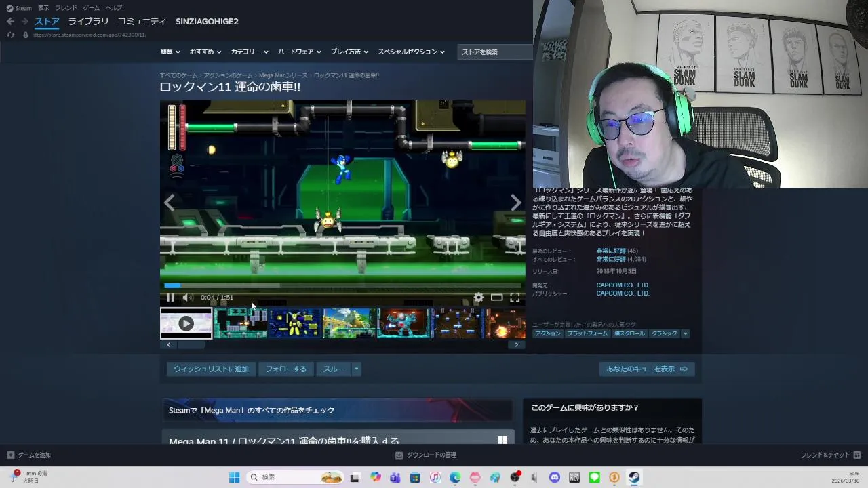
Task: Mute the trailer volume speaker icon
Action: pos(188,298)
